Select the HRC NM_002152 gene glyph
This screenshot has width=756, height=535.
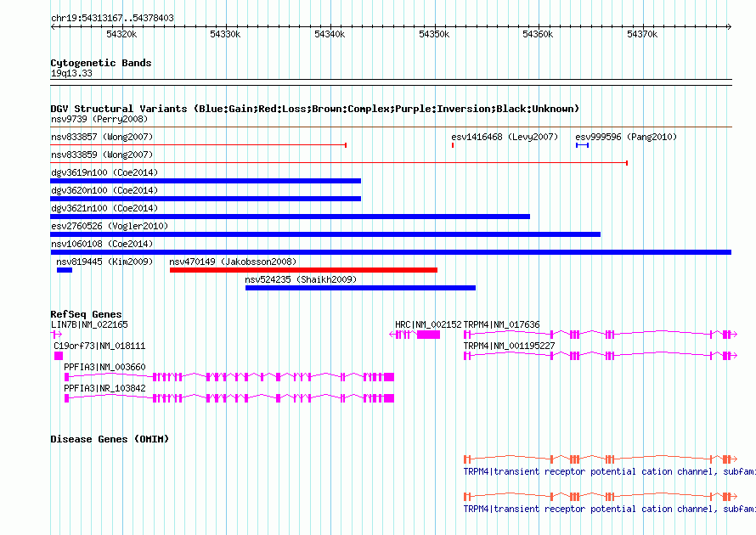point(415,335)
